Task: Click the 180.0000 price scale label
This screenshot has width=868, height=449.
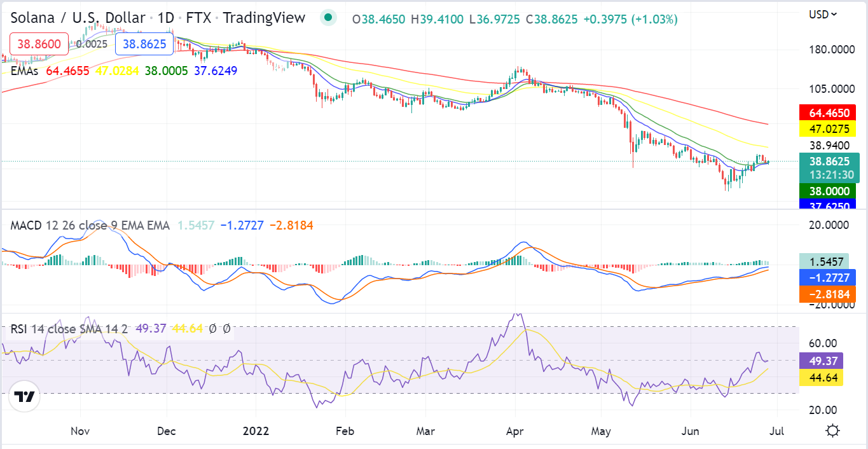Action: point(832,50)
